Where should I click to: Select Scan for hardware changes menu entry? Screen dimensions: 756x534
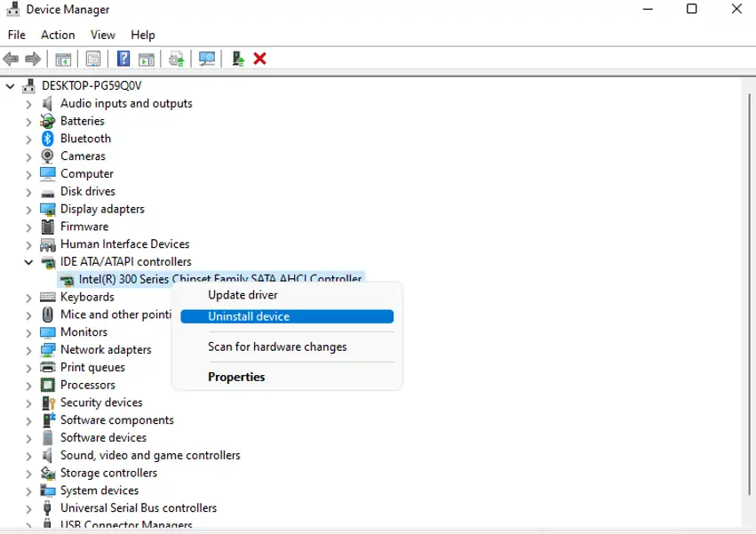[287, 347]
